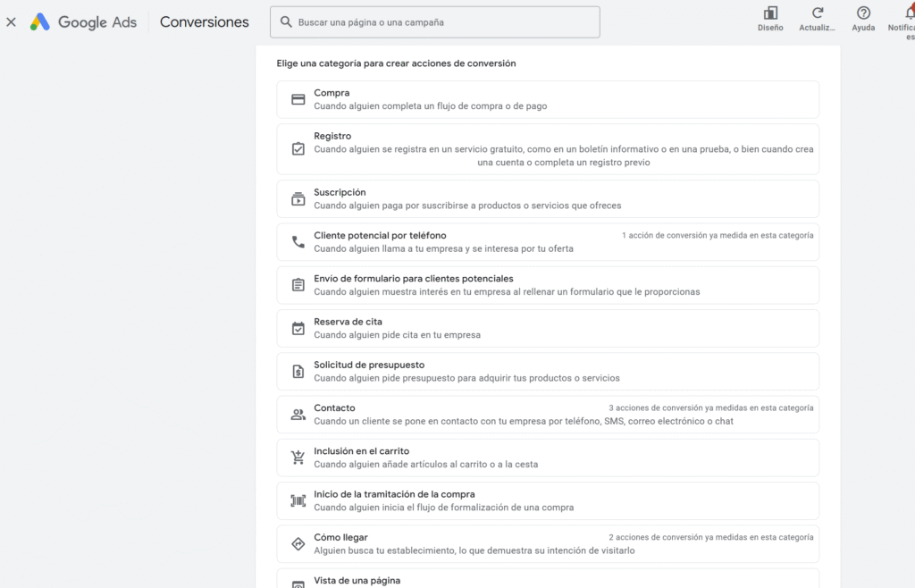Choose the Contacto category title
The height and width of the screenshot is (588, 915).
pyautogui.click(x=334, y=407)
